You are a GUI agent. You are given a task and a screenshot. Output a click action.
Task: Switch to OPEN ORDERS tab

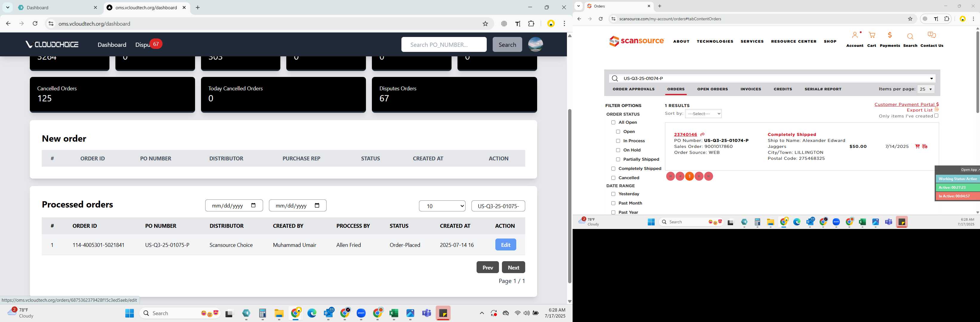pos(712,89)
